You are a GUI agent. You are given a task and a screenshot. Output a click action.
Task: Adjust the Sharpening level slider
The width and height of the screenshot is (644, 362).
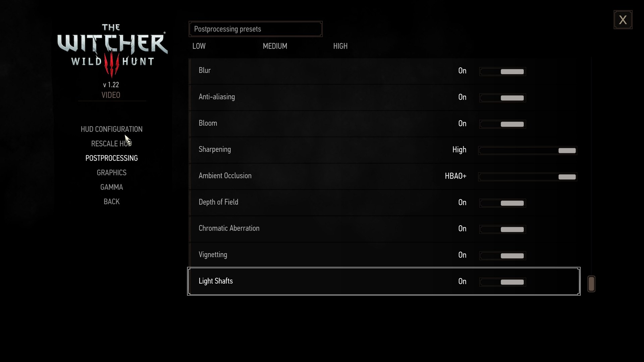[567, 150]
